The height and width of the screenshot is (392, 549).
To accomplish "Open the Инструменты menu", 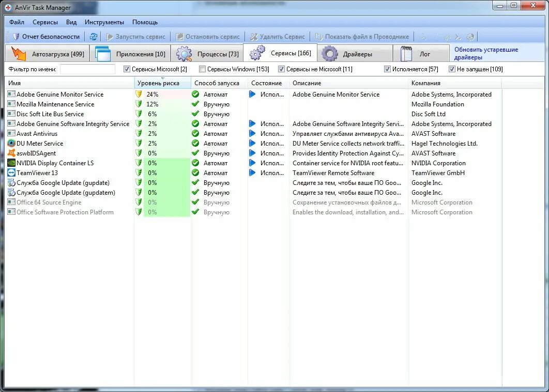I will 104,22.
